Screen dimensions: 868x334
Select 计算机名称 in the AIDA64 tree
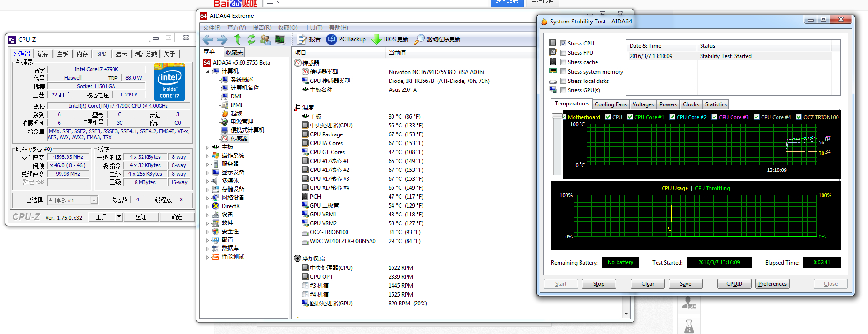[240, 88]
